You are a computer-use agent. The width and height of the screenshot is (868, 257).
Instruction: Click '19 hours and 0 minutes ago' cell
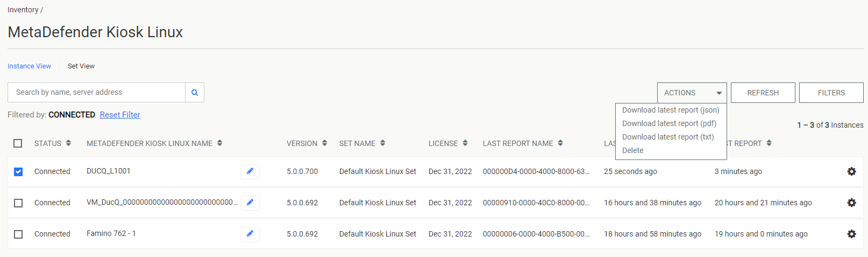click(x=761, y=234)
